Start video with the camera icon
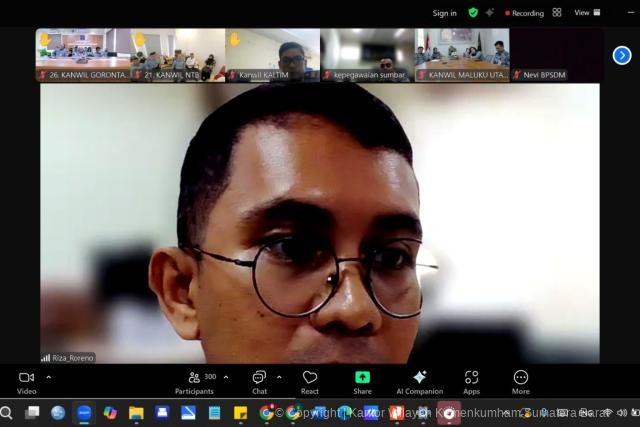Viewport: 640px width, 427px height. point(27,378)
